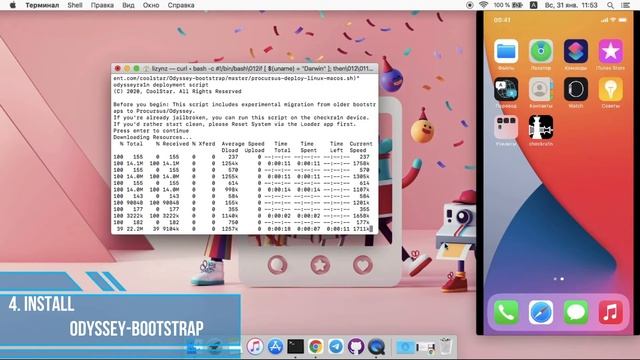This screenshot has height=360, width=640.
Task: Open Notification Center icon in menu bar
Action: (x=626, y=5)
